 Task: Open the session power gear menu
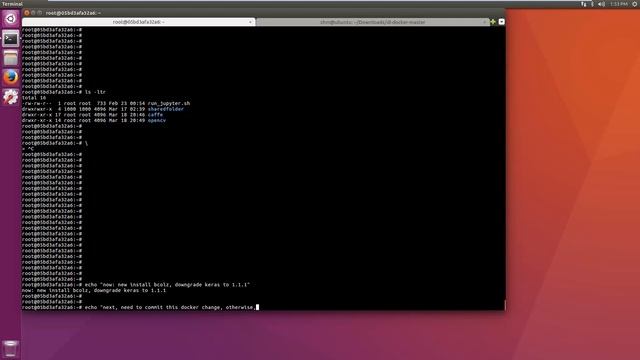[635, 4]
